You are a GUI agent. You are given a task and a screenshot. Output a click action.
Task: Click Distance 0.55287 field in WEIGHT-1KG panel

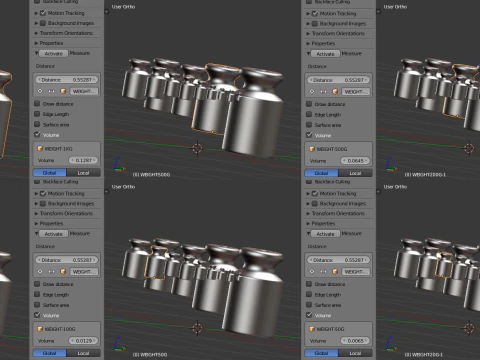tap(67, 80)
